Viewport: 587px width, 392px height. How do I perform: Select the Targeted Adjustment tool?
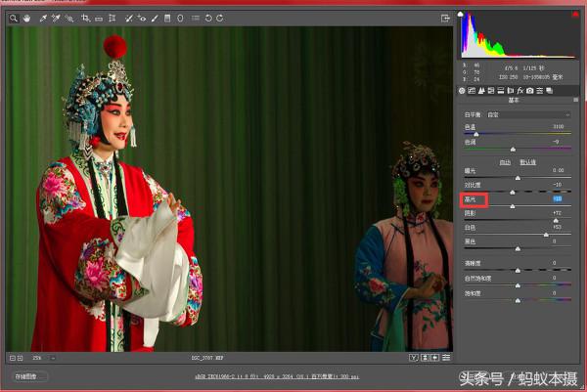click(x=69, y=18)
